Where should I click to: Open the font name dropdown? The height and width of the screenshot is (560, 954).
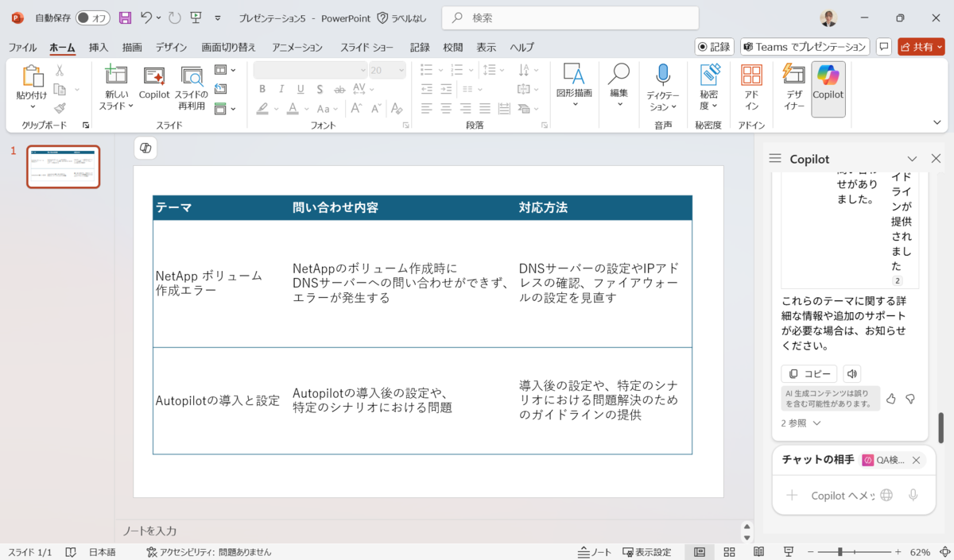(x=363, y=71)
